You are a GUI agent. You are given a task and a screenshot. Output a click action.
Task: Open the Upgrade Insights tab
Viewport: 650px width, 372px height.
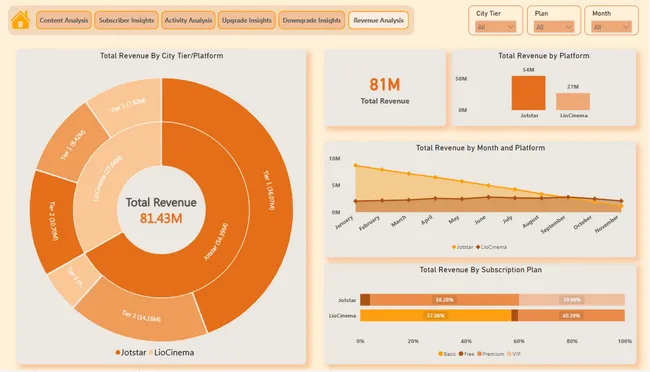[x=247, y=20]
